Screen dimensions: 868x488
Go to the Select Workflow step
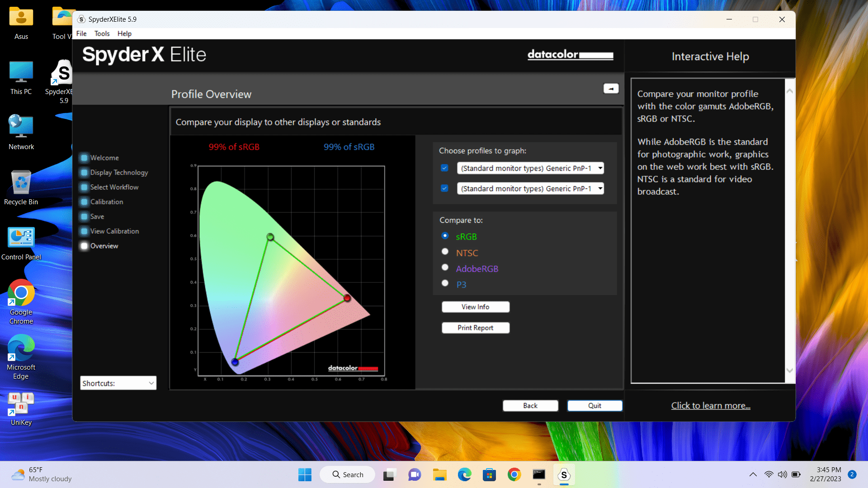click(x=114, y=187)
